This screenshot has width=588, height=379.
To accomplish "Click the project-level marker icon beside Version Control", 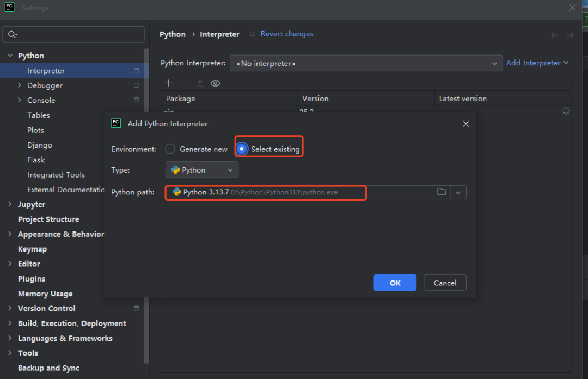I will coord(137,308).
